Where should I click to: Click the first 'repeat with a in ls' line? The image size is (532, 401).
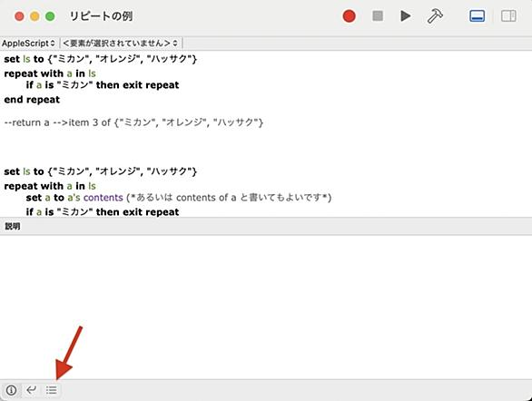[50, 73]
